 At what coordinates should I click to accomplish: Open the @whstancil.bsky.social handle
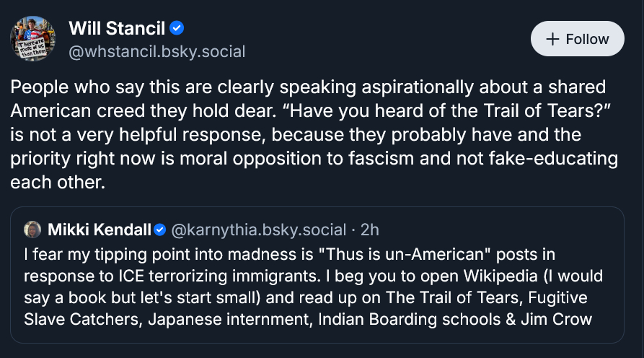[x=156, y=52]
